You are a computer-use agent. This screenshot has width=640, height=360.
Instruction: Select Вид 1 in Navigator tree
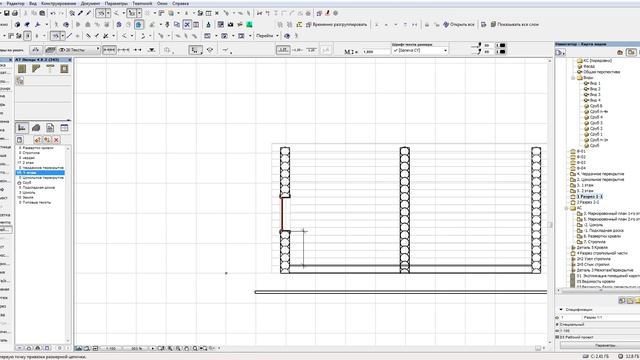tap(592, 83)
